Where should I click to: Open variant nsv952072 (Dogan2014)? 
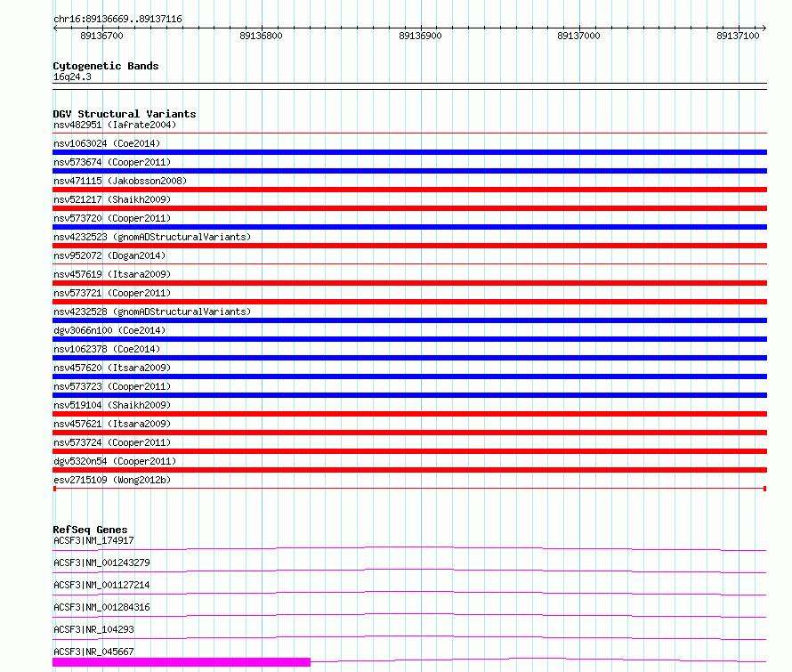109,255
